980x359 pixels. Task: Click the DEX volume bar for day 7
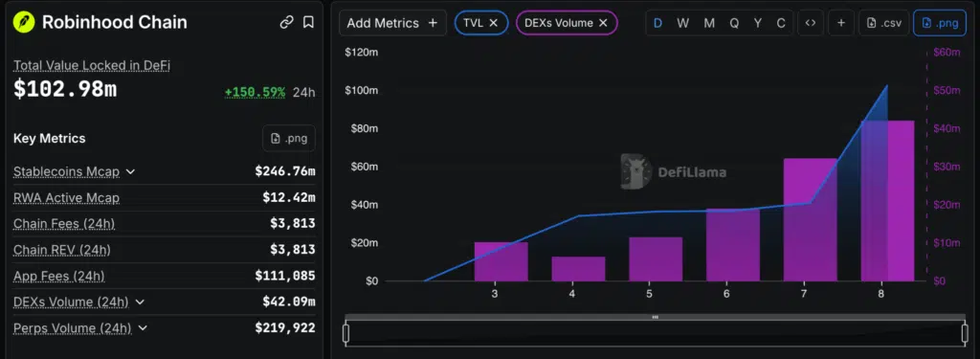point(810,219)
